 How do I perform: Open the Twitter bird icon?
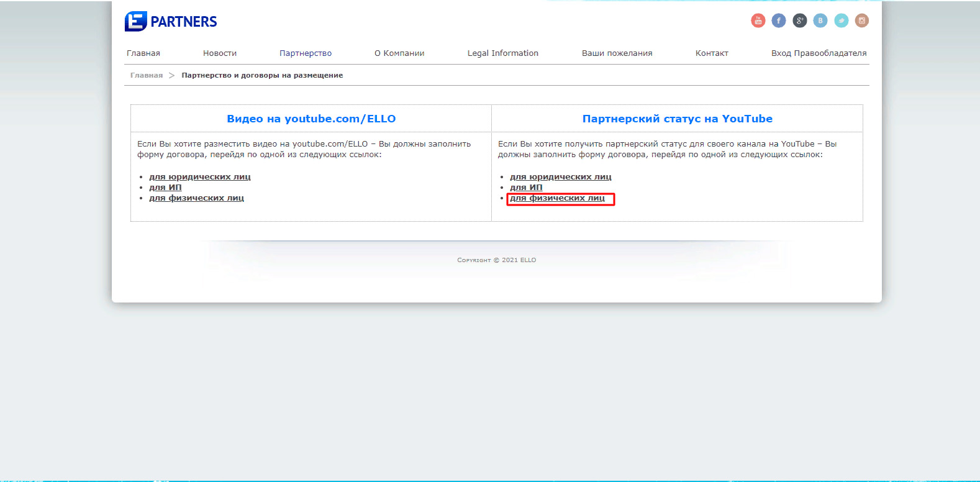(841, 20)
